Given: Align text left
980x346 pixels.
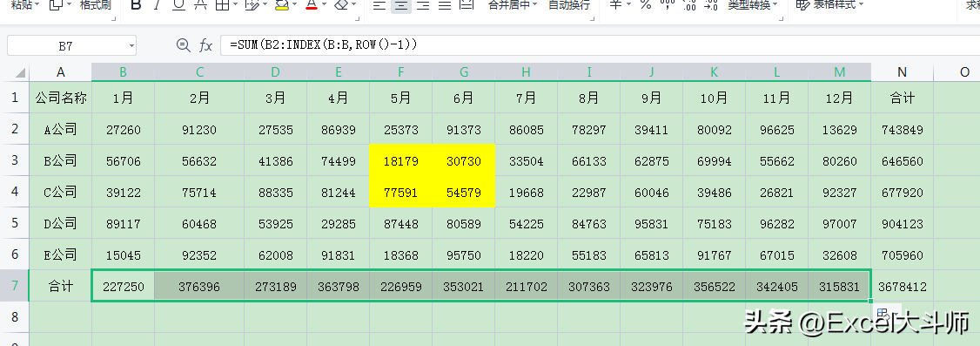Looking at the screenshot, I should point(379,5).
